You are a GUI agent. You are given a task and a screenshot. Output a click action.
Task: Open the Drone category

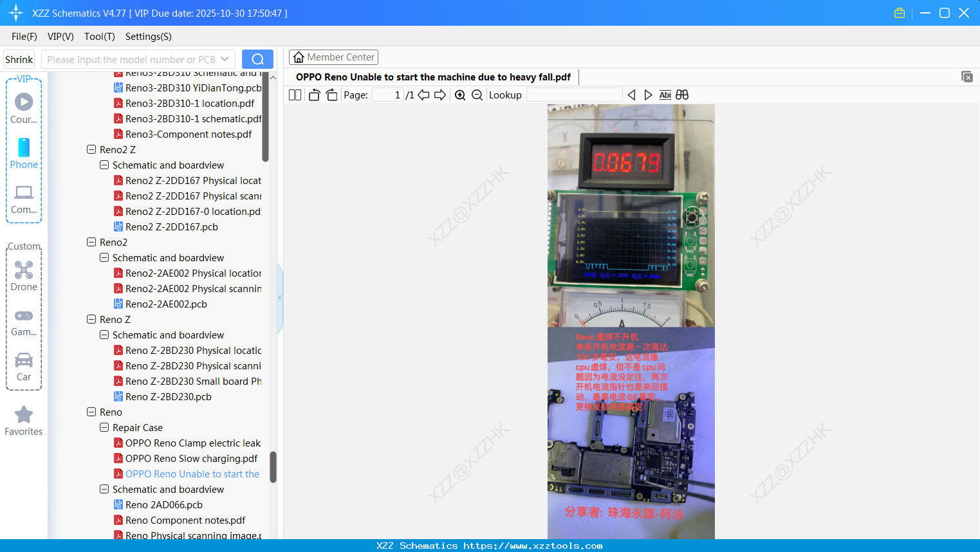click(x=24, y=276)
